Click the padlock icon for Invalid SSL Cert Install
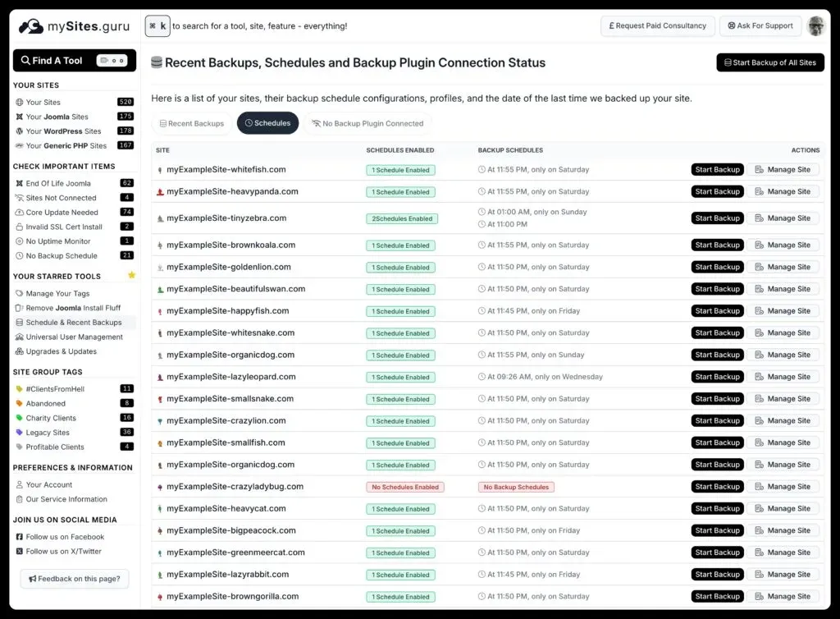Image resolution: width=840 pixels, height=619 pixels. click(18, 227)
